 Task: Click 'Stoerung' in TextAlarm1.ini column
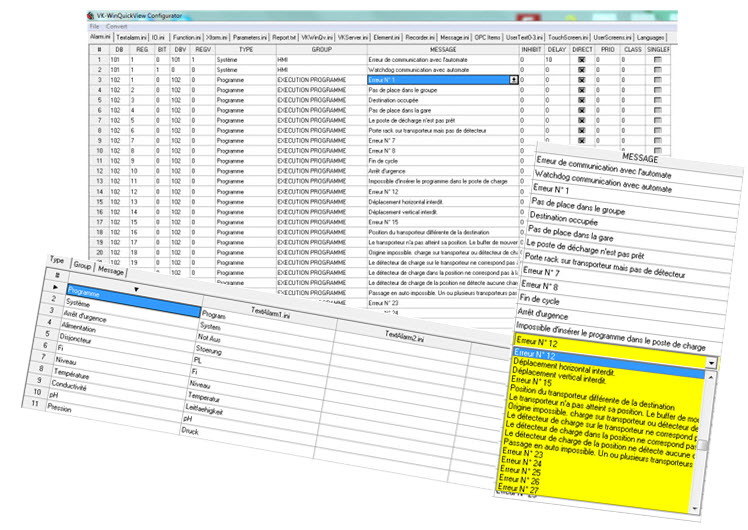[x=208, y=350]
